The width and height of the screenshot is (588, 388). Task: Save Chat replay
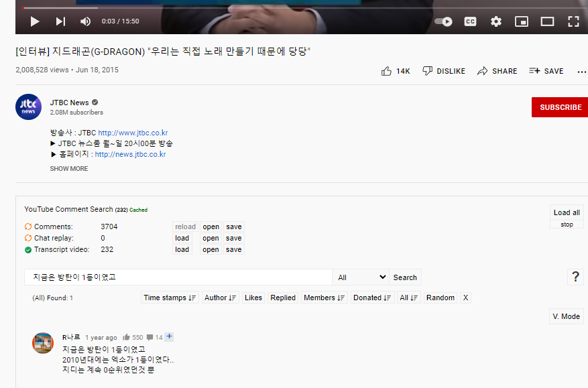(x=233, y=238)
